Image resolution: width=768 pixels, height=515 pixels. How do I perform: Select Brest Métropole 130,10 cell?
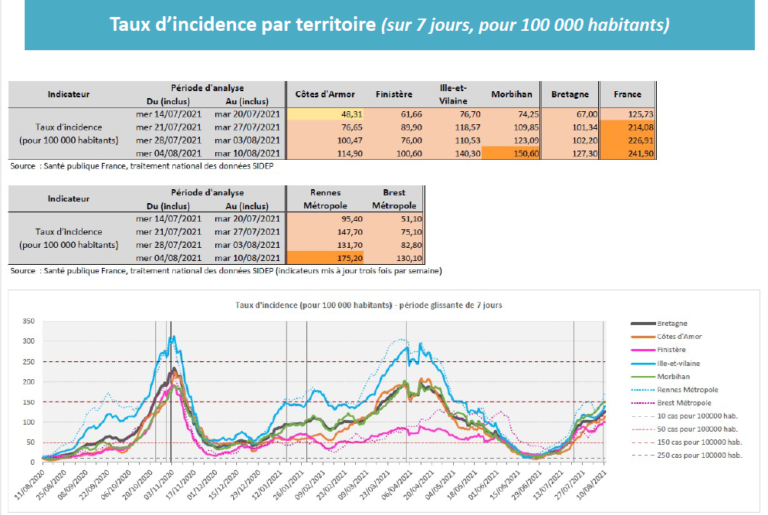393,258
